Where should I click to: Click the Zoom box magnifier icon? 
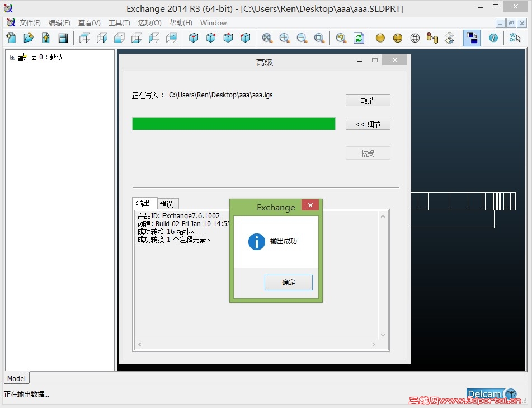[319, 37]
